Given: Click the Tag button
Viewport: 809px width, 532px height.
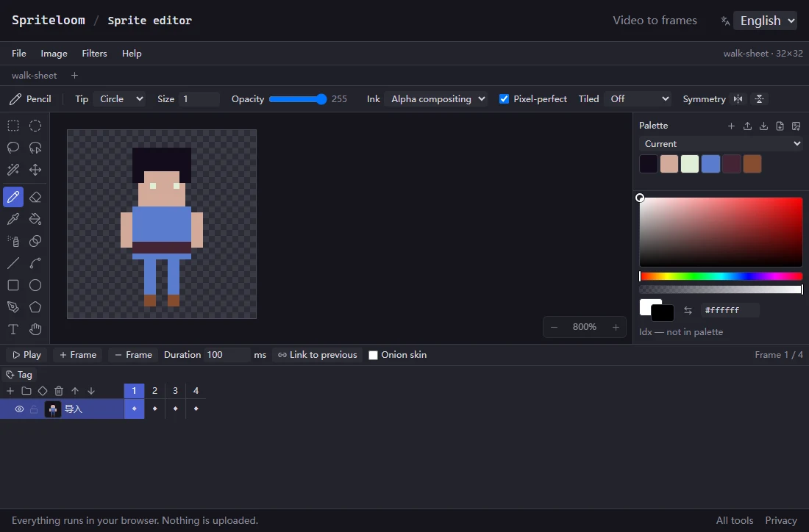Looking at the screenshot, I should [19, 375].
